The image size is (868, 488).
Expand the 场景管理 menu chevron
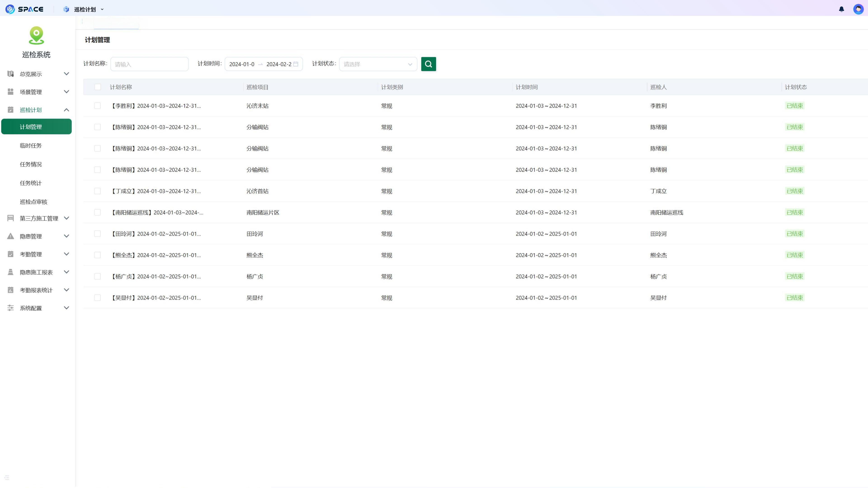point(66,91)
